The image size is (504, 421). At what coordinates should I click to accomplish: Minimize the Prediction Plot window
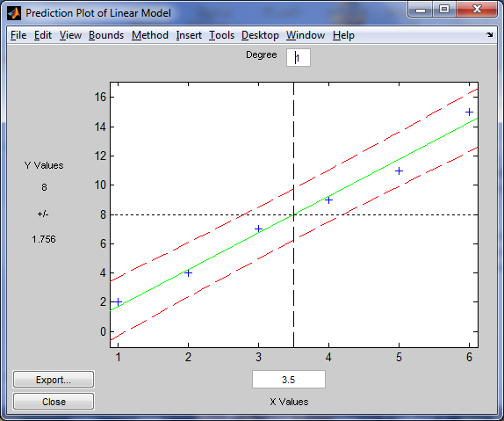click(420, 9)
